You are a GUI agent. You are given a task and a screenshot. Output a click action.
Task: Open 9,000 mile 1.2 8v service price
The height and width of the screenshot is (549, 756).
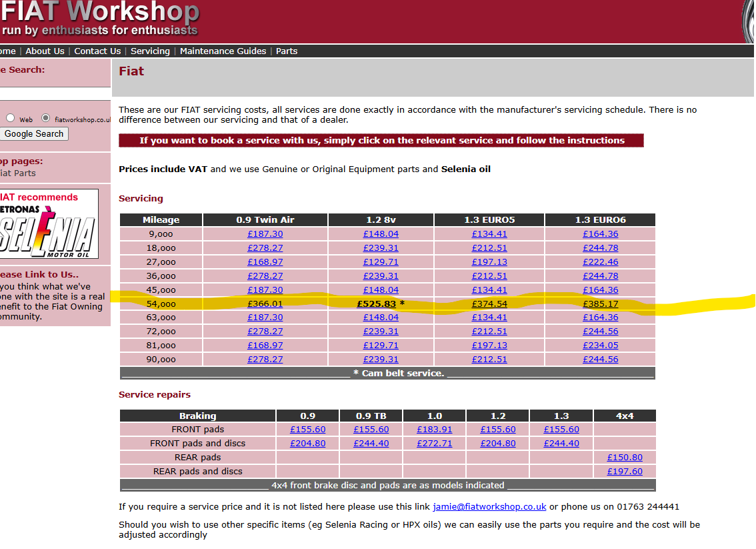point(381,234)
